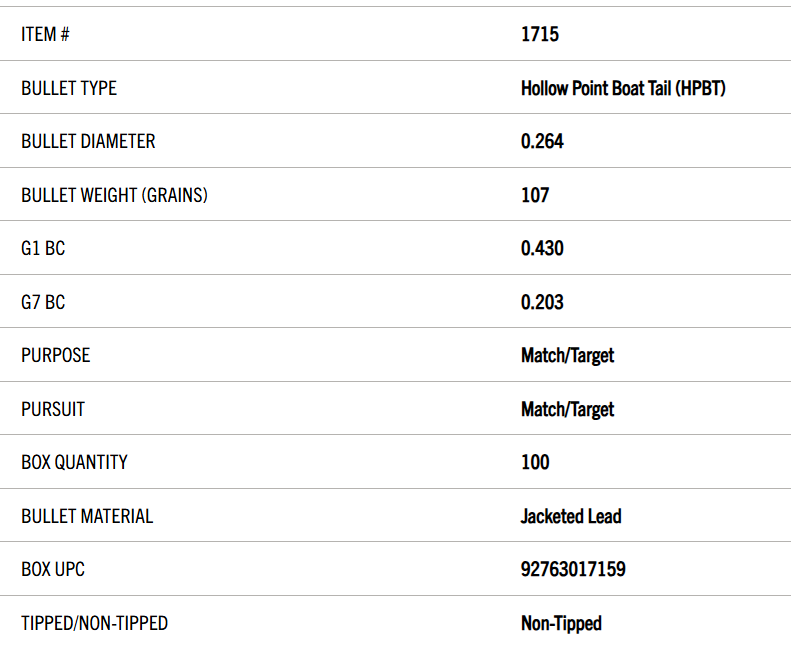Click the BULLET DIAMETER label

pyautogui.click(x=88, y=141)
